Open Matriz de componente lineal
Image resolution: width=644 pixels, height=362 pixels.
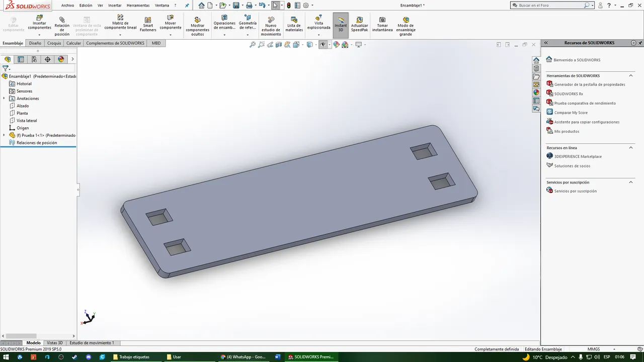120,23
